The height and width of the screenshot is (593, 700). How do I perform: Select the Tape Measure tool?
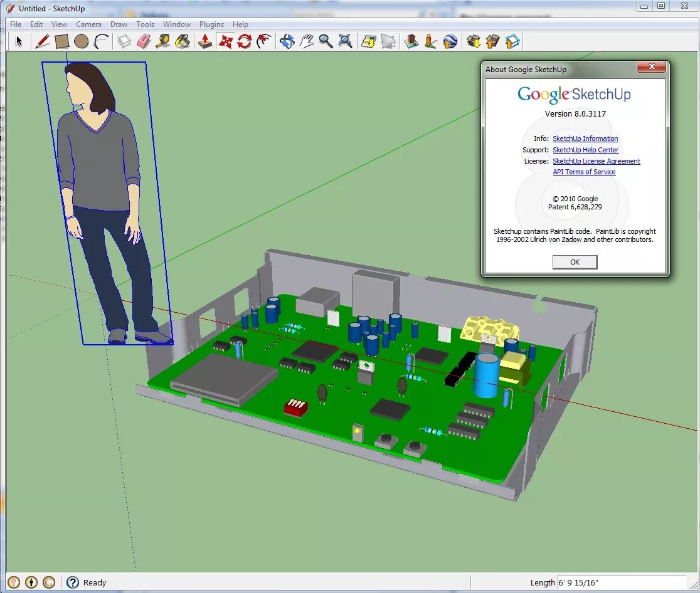click(163, 41)
